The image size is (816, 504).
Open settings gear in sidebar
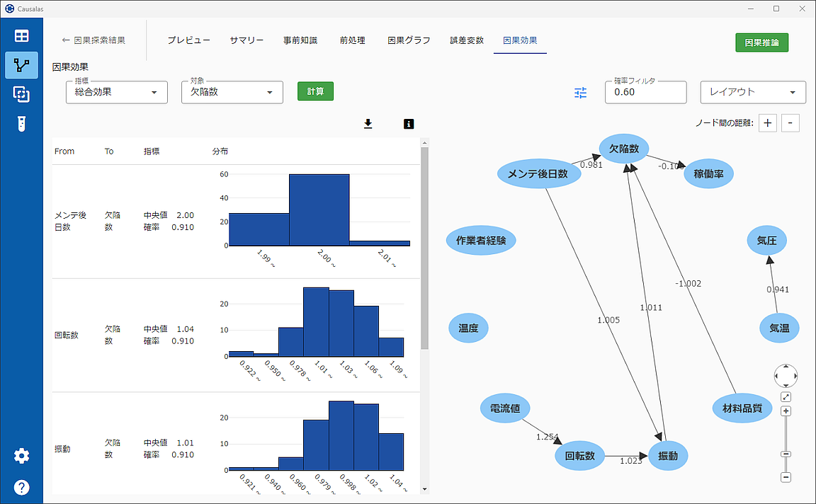(21, 456)
